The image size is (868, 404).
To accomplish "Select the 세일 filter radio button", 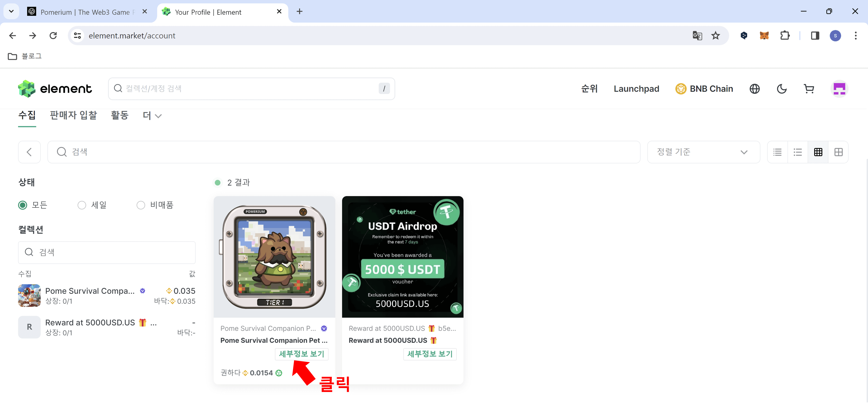I will tap(81, 205).
